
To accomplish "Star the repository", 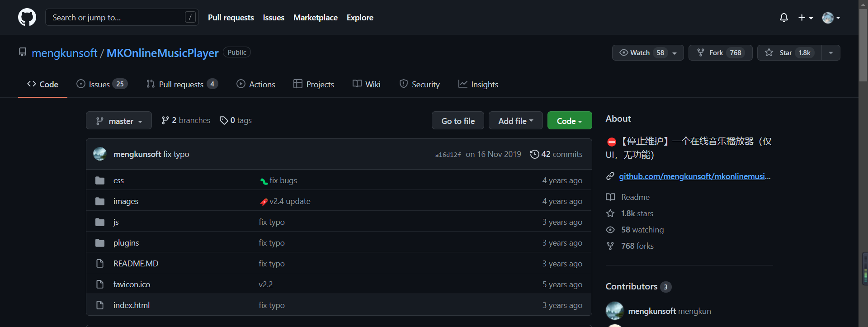I will pyautogui.click(x=789, y=52).
